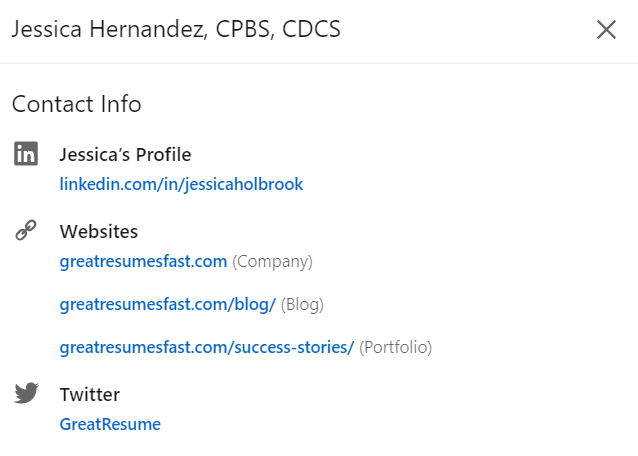
Task: Click the (Portfolio) tag text
Action: click(395, 348)
